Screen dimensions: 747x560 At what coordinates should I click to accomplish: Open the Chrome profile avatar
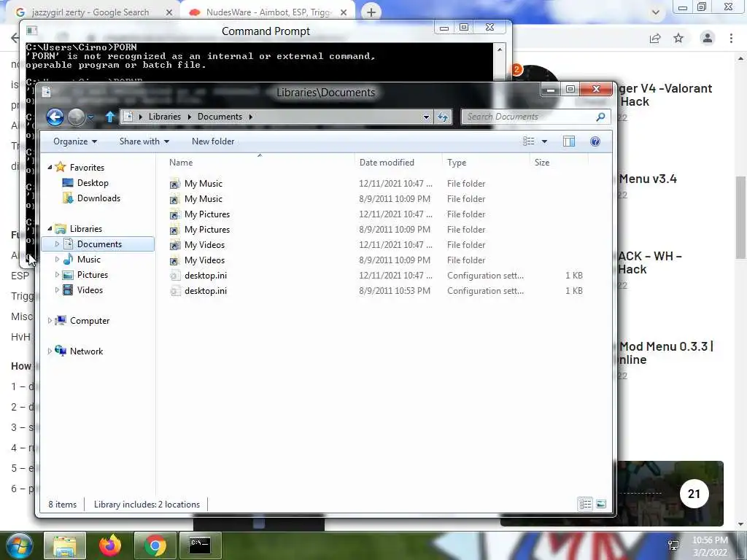pos(708,38)
